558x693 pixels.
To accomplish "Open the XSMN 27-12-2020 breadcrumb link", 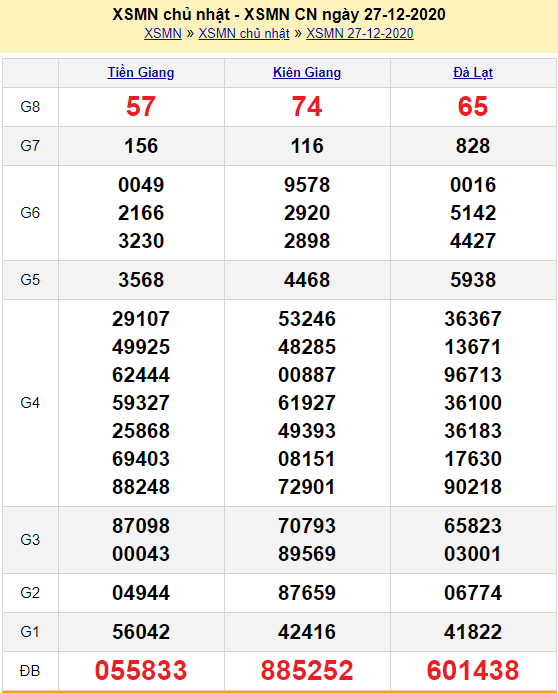I will (x=360, y=34).
